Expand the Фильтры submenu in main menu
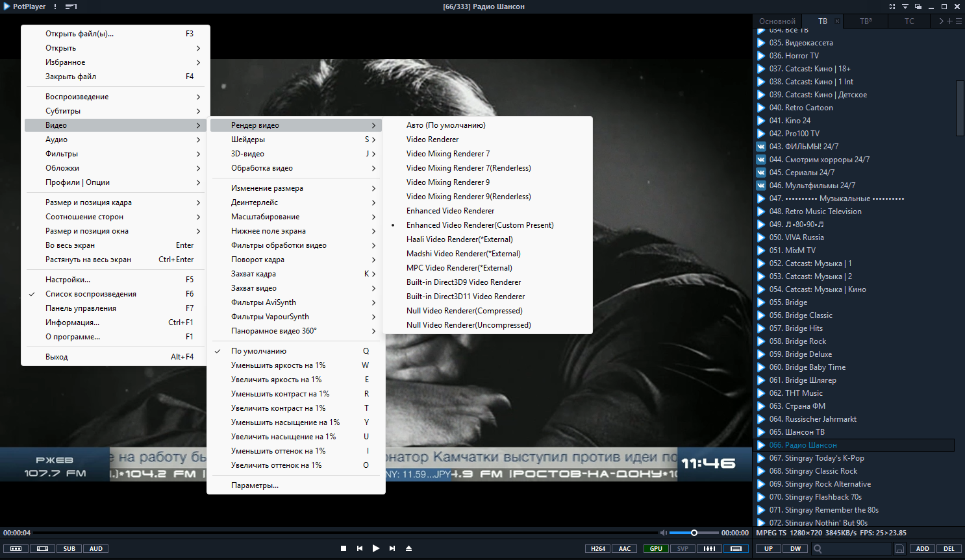The width and height of the screenshot is (965, 560). click(116, 154)
